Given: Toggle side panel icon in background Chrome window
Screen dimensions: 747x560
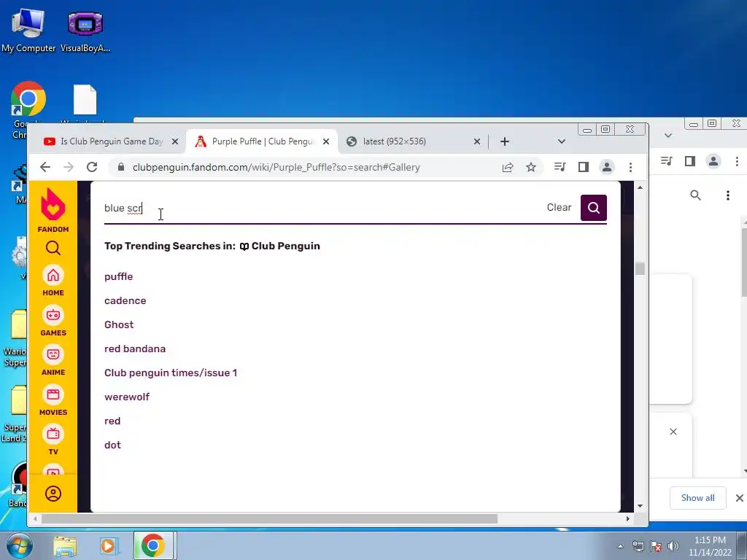Looking at the screenshot, I should pyautogui.click(x=690, y=161).
